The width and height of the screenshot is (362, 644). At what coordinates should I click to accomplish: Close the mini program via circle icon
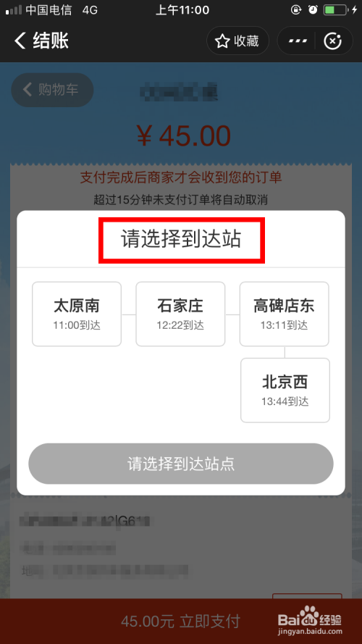tap(333, 41)
